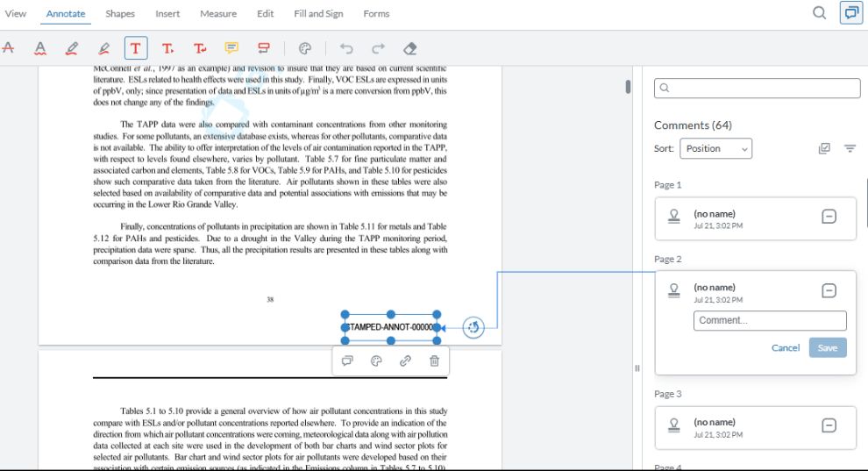This screenshot has width=868, height=471.
Task: Rotate the selected stamp annotation
Action: (x=473, y=327)
